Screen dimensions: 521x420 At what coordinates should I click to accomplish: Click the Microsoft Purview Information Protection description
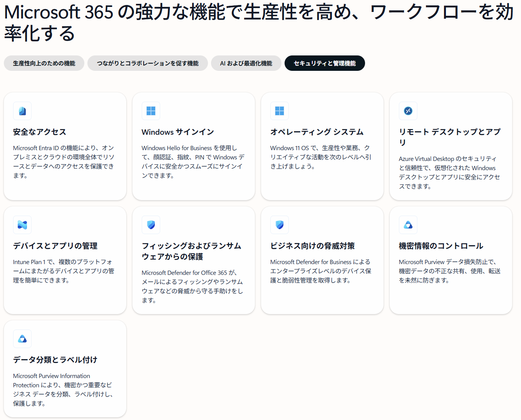click(x=63, y=390)
